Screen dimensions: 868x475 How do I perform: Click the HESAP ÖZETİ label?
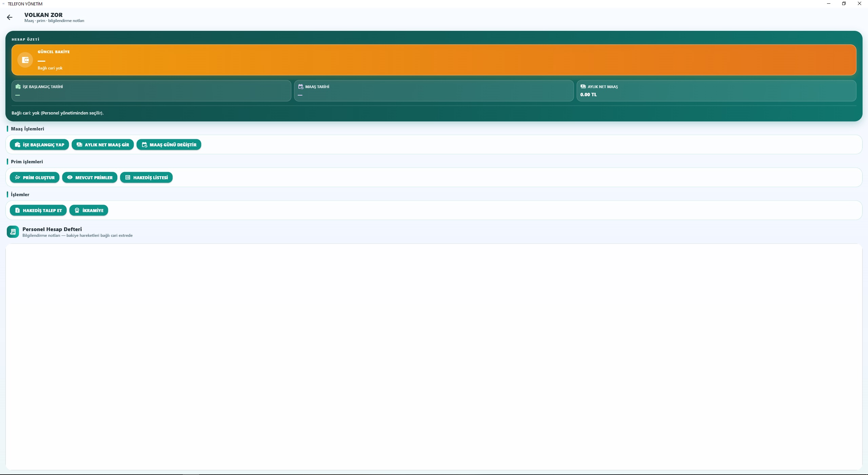(x=25, y=39)
